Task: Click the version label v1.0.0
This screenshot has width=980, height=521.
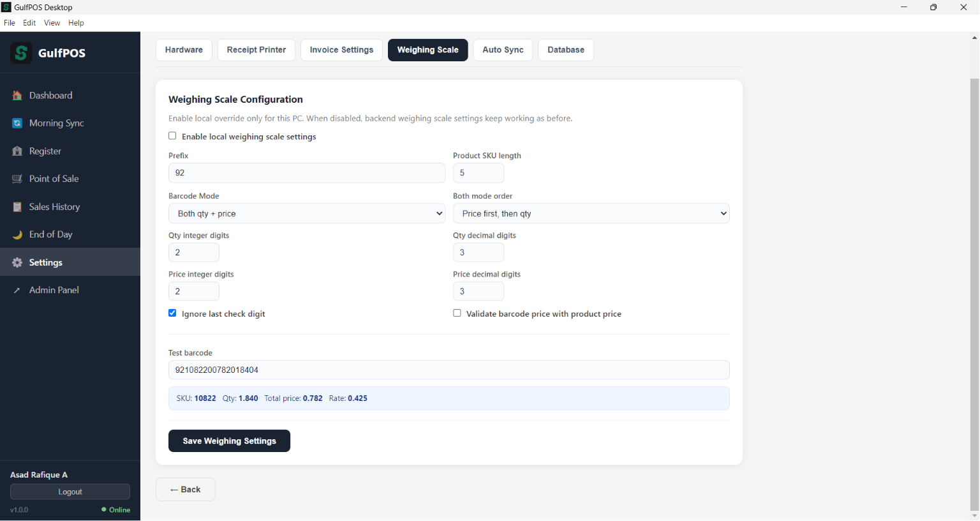Action: [19, 510]
